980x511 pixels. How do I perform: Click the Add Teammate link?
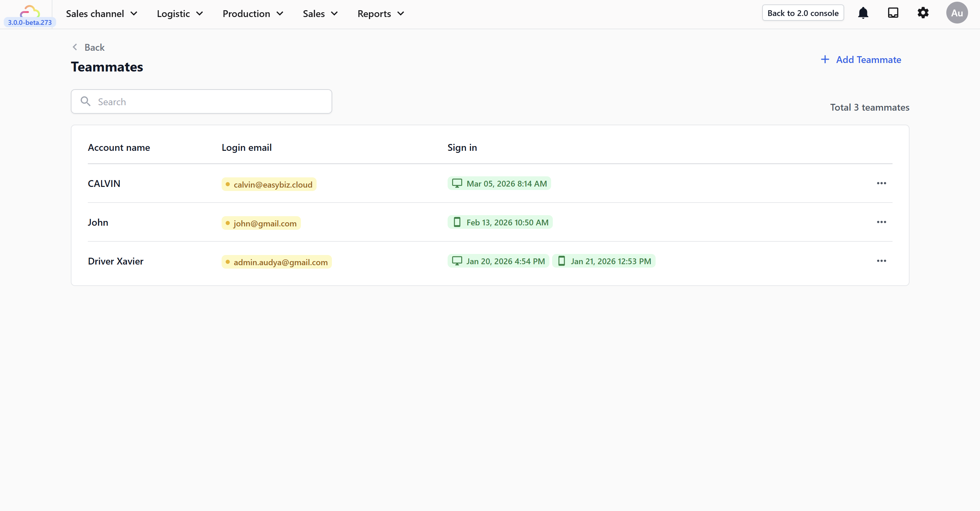point(861,60)
